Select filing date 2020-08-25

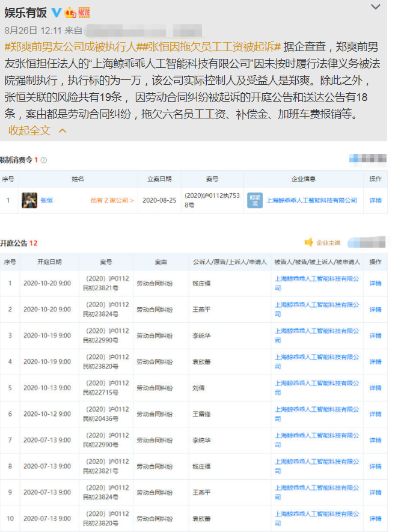click(159, 201)
